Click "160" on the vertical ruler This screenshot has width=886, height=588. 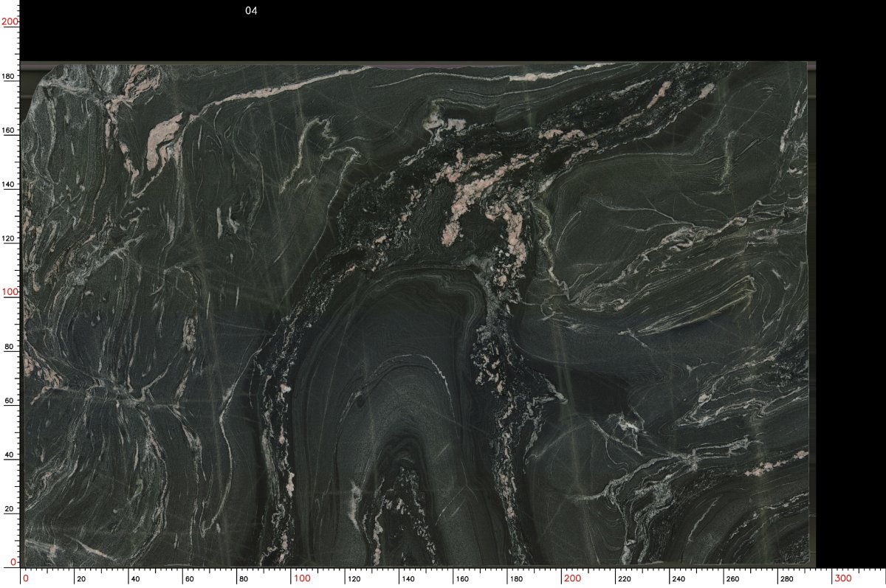pyautogui.click(x=10, y=130)
